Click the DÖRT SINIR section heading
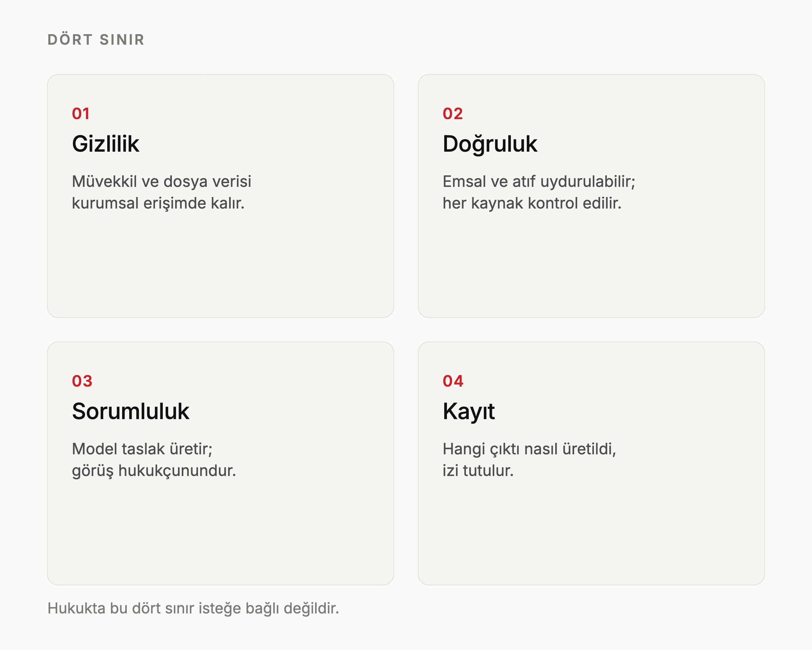812x650 pixels. (x=96, y=40)
